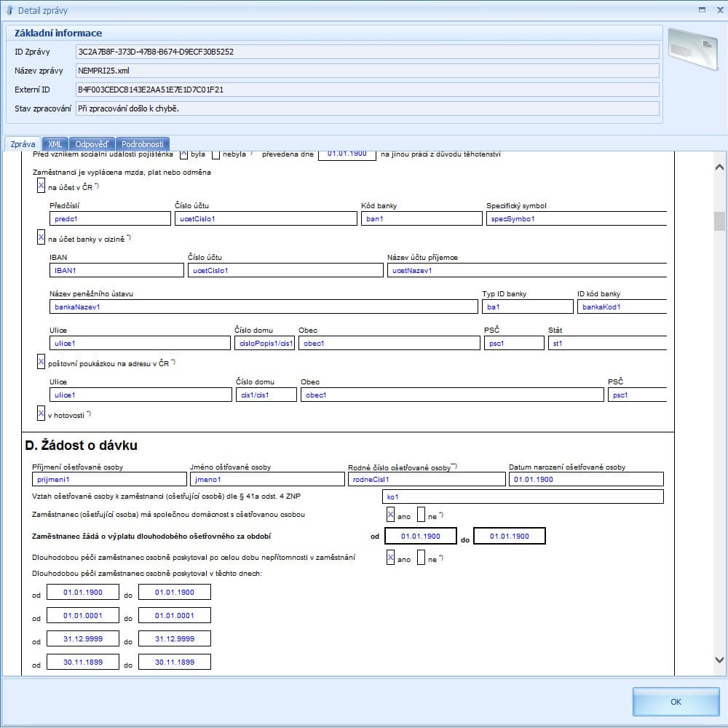Click the bold 'do' date 01.01.1900
Image resolution: width=728 pixels, height=728 pixels.
click(x=510, y=536)
